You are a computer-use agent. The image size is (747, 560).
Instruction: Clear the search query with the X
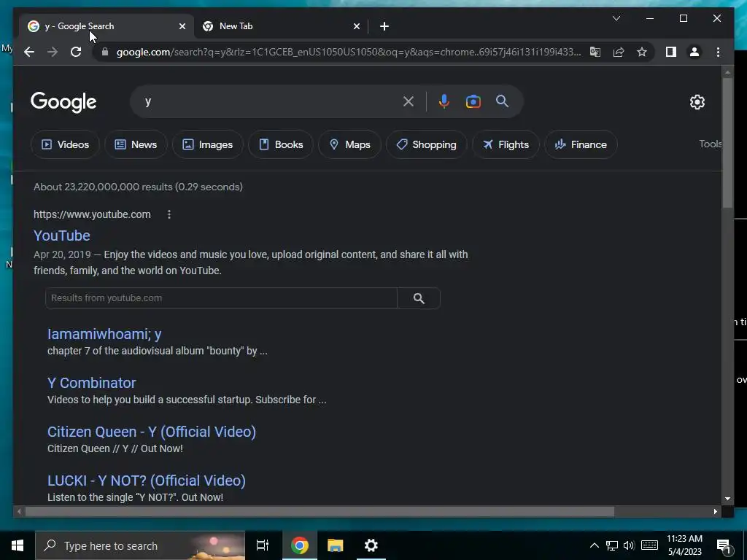point(409,101)
